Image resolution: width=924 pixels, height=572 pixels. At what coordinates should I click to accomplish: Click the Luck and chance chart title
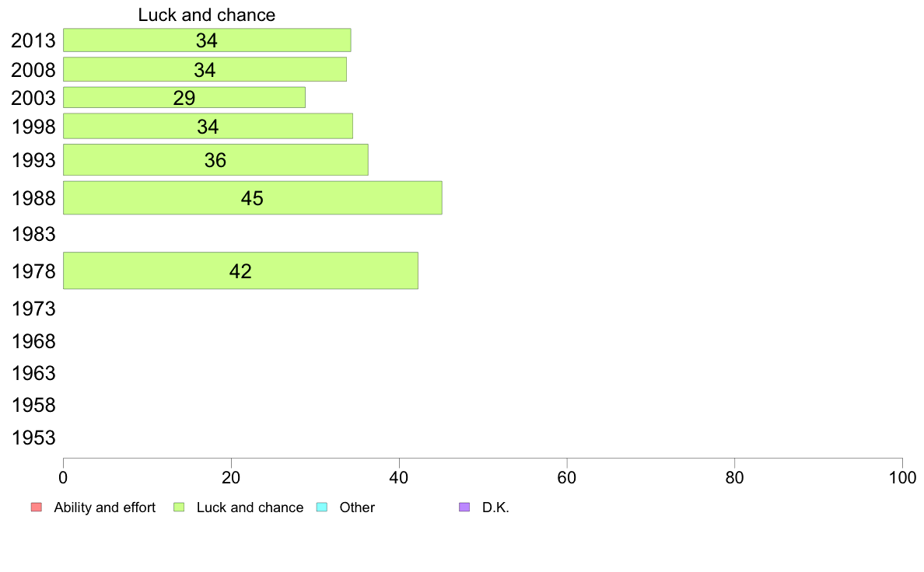(x=207, y=15)
